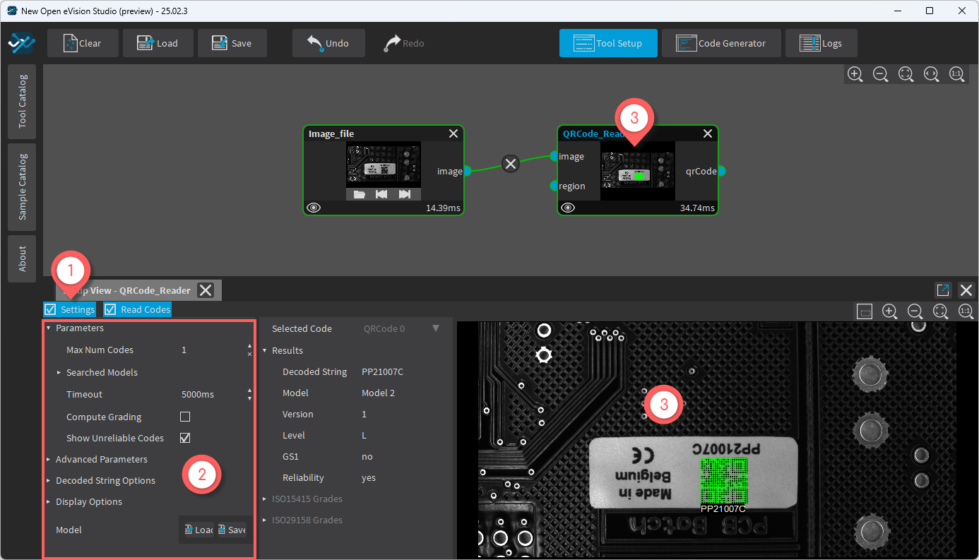
Task: Reset pipeline canvas zoom to 1:1
Action: pyautogui.click(x=957, y=74)
